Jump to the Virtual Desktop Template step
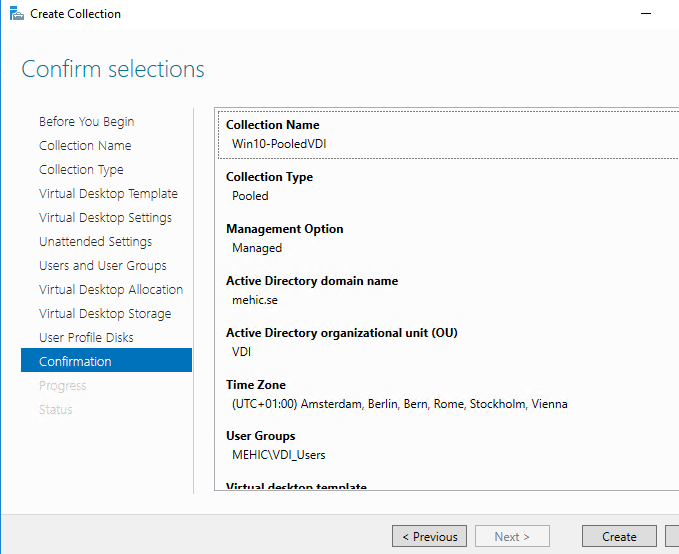 (108, 194)
